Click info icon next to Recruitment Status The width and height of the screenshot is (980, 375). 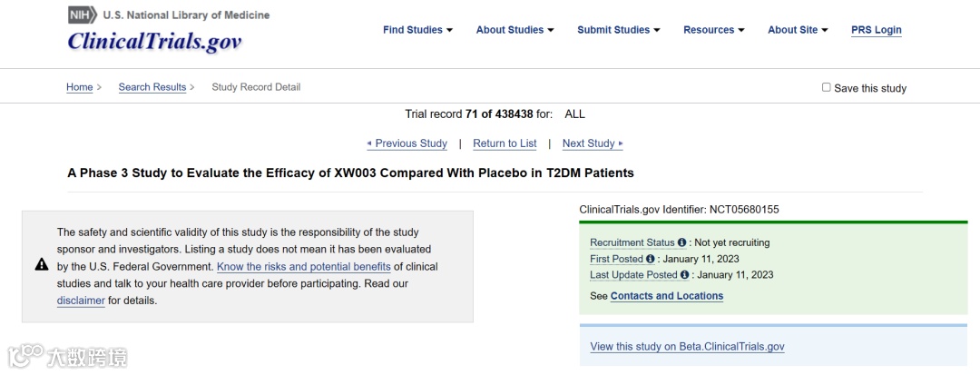681,242
